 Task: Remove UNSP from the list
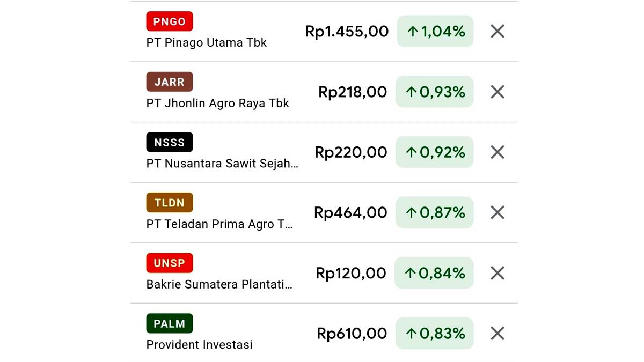click(497, 273)
